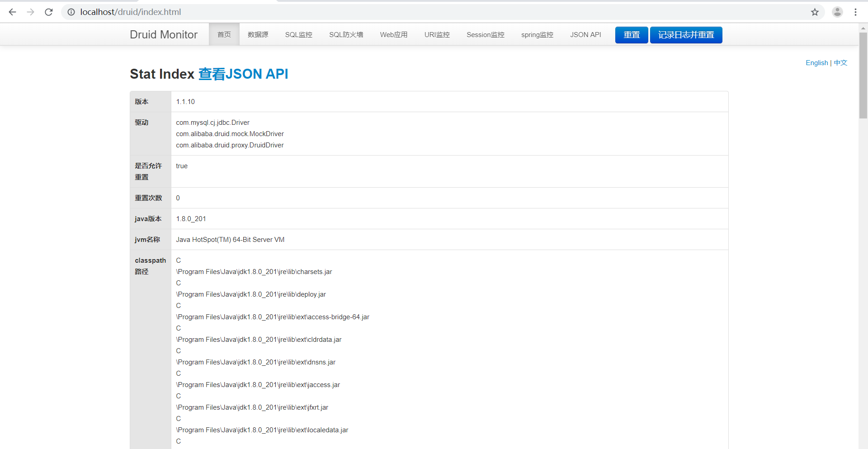Click the dnsns.jar classpath entry
Screen dimensions: 868x449
pyautogui.click(x=256, y=362)
